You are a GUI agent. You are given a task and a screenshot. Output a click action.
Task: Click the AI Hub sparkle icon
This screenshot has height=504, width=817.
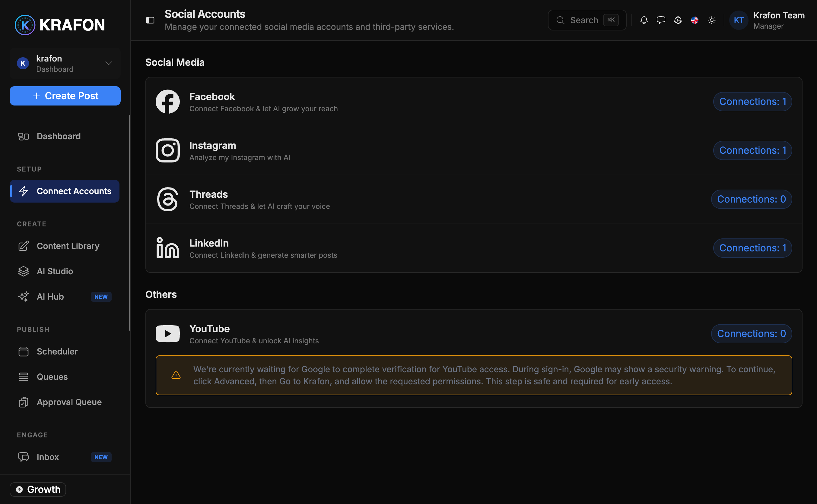[23, 297]
